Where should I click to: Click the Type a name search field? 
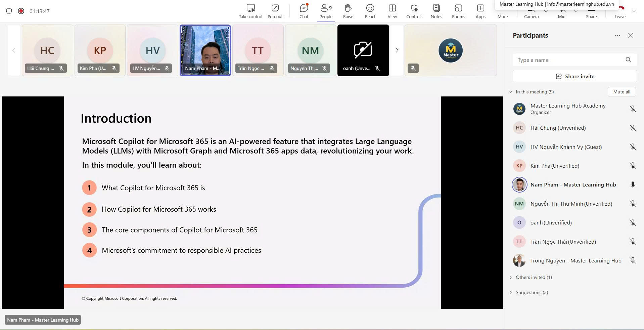569,60
